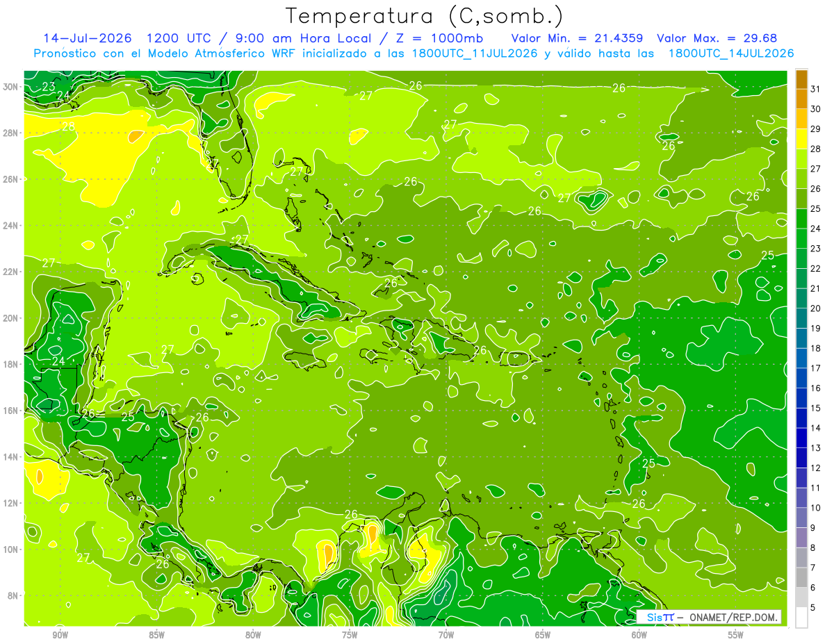Viewport: 834px width, 644px height.
Task: Click the legend value 5
Action: pyautogui.click(x=813, y=607)
